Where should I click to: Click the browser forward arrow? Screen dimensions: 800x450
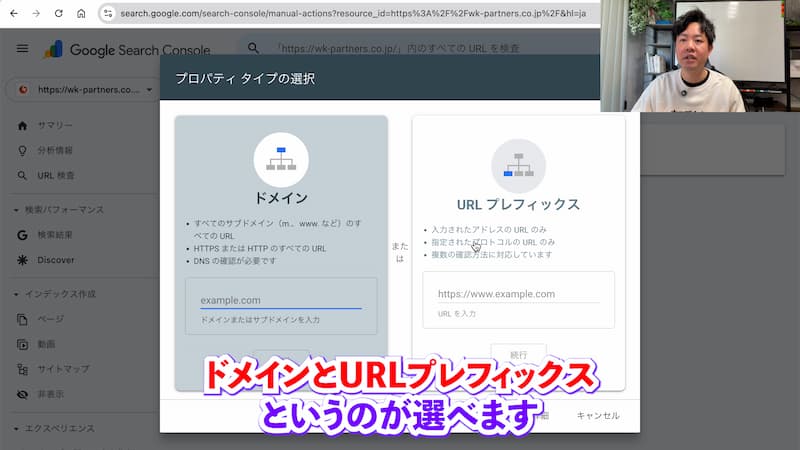(36, 13)
